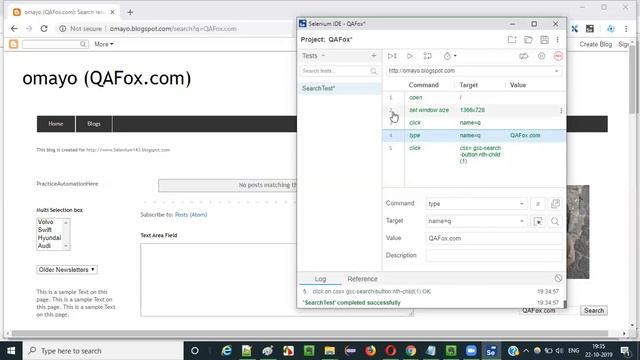Select target in page icon
The width and height of the screenshot is (640, 360).
coord(538,221)
